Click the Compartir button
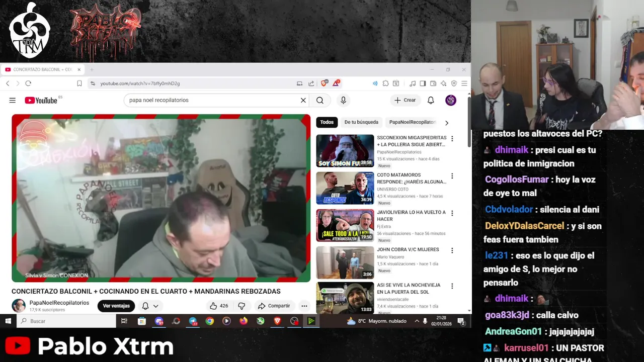Image resolution: width=644 pixels, height=362 pixels. pos(274,306)
